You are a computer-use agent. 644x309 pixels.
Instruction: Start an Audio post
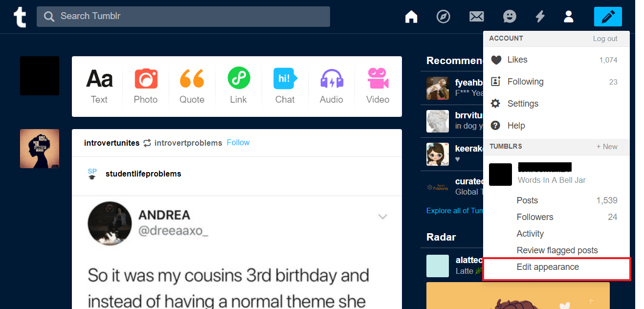click(331, 86)
